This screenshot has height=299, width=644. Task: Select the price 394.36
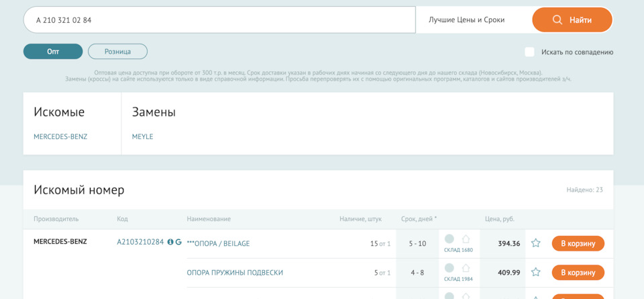click(509, 243)
